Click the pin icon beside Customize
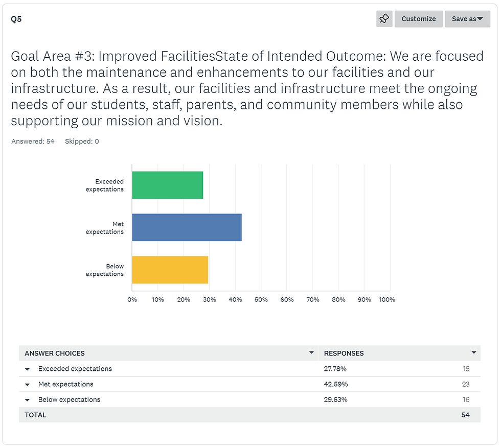 point(384,19)
